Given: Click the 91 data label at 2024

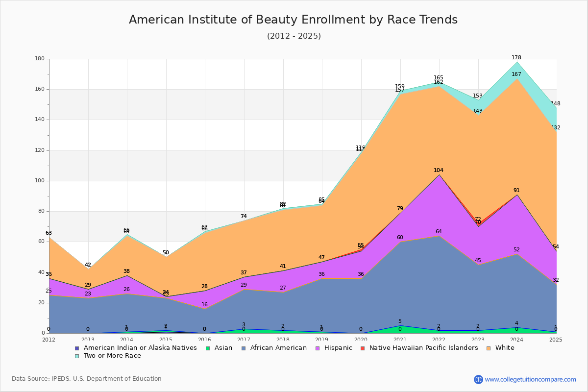Looking at the screenshot, I should click(x=516, y=191).
